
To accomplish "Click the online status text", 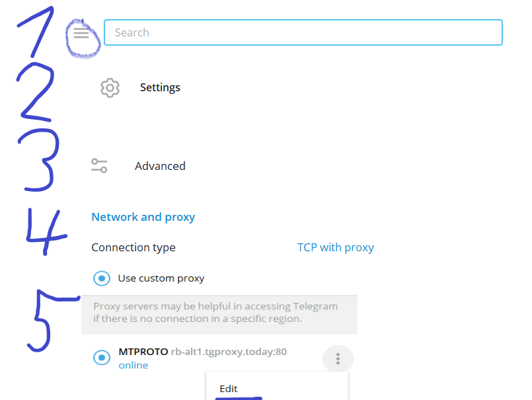I will (133, 366).
